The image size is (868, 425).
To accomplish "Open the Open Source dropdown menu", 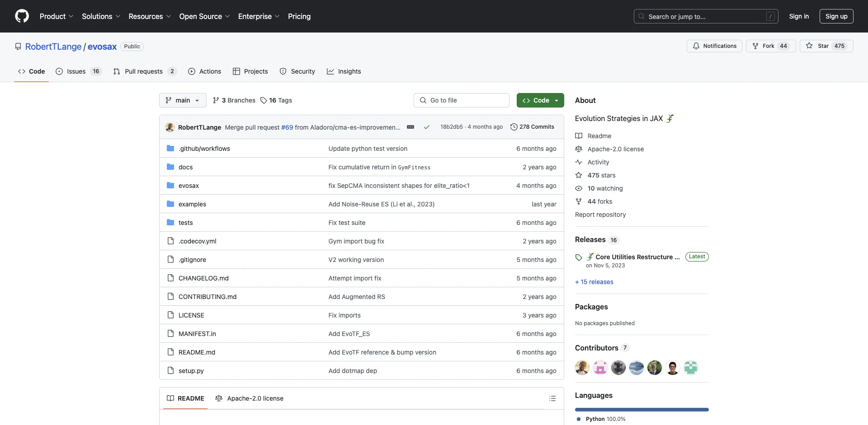I will [x=204, y=16].
